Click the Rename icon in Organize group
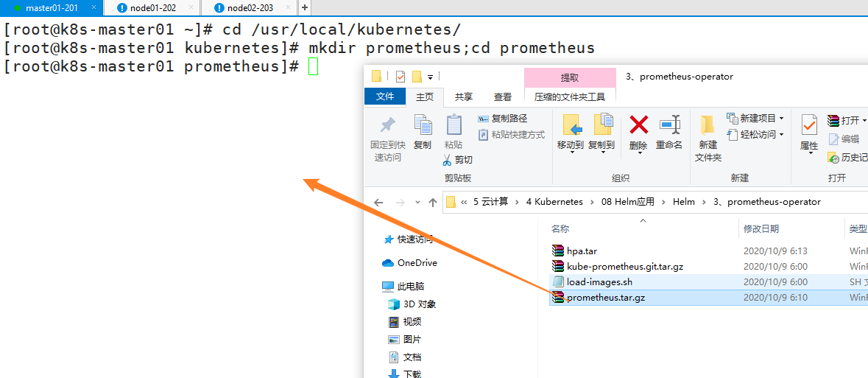 [x=668, y=125]
